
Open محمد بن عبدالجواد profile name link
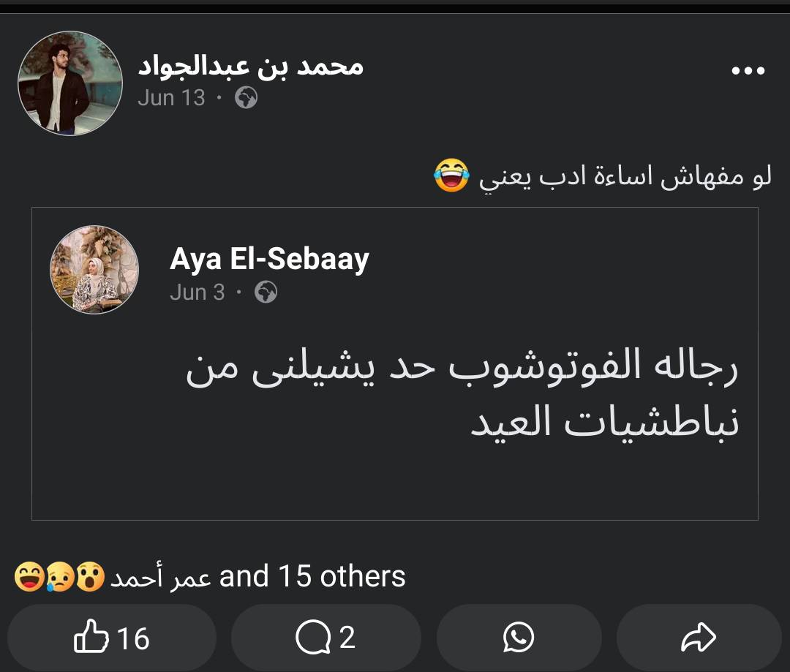(250, 66)
